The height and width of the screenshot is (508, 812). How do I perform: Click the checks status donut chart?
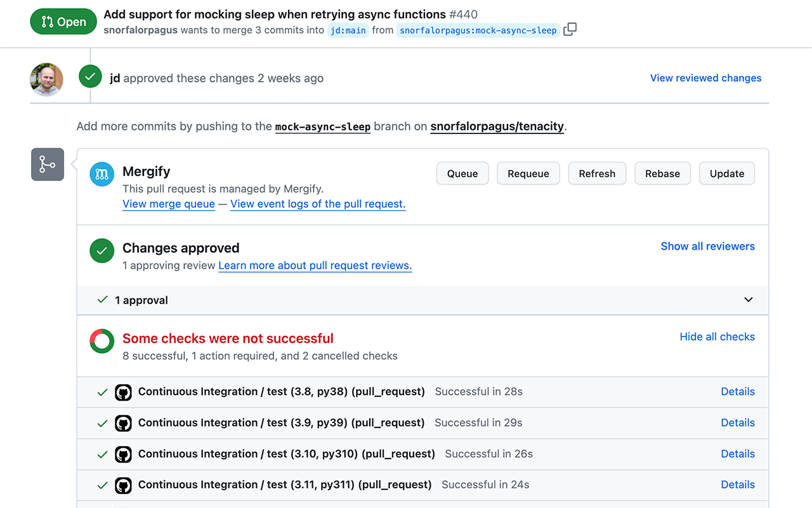click(x=101, y=341)
